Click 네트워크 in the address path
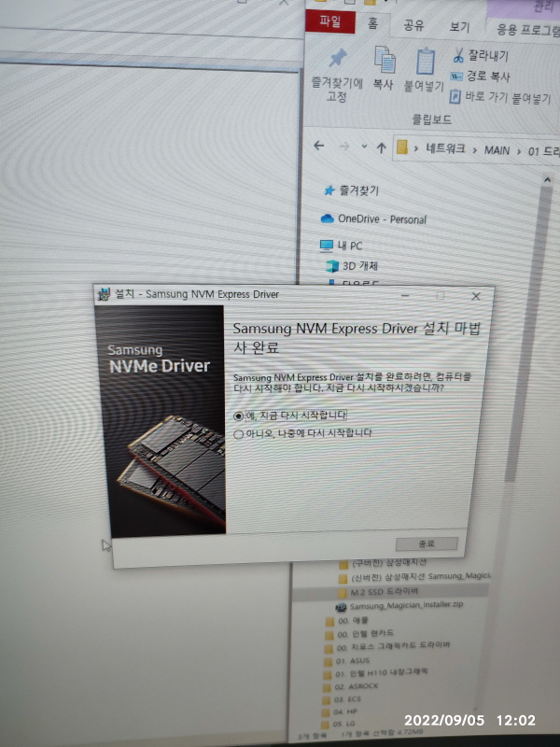Viewport: 560px width, 747px height. (445, 148)
